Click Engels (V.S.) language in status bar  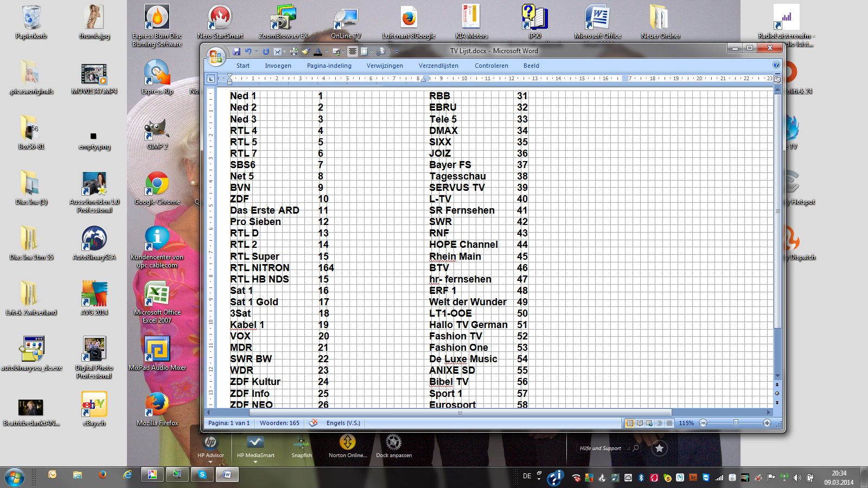point(343,423)
